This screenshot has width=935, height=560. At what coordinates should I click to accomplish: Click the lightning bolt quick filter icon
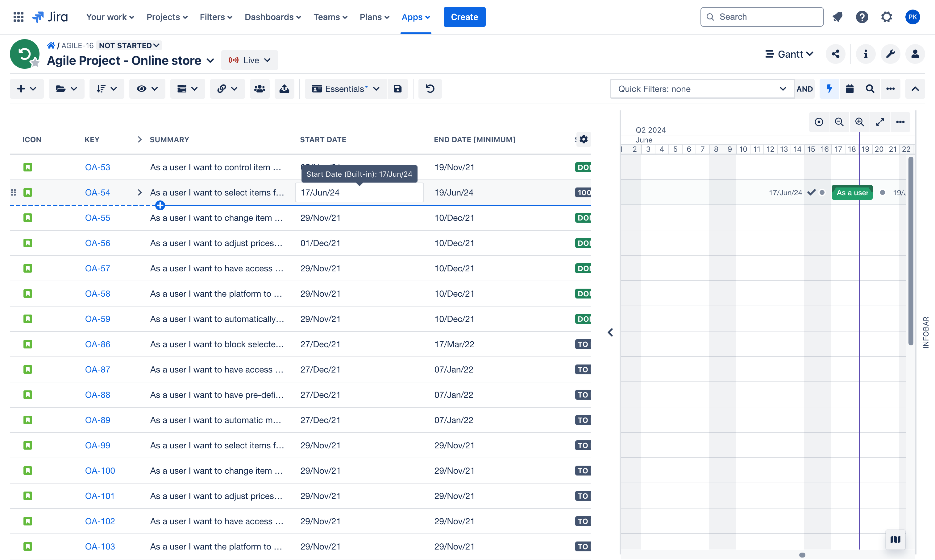829,89
